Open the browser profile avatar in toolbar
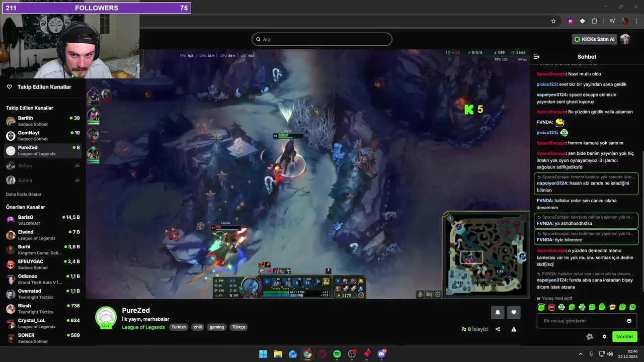The height and width of the screenshot is (362, 644). coord(624,21)
